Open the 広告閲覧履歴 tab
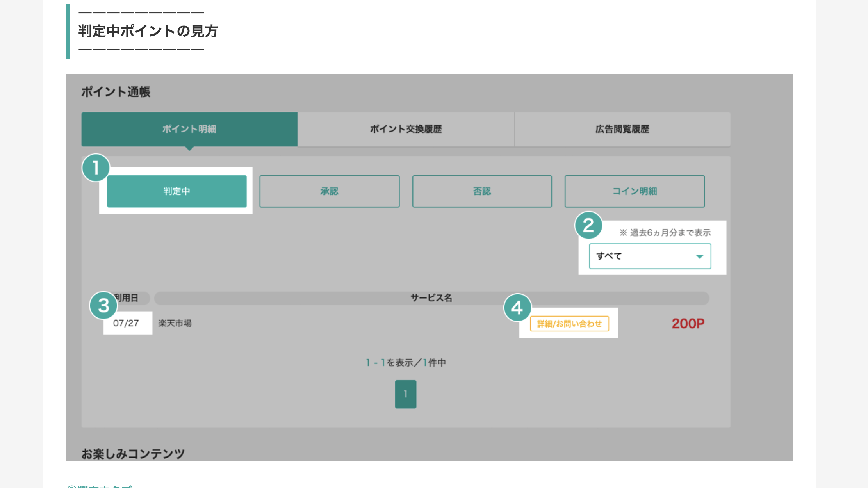The width and height of the screenshot is (868, 488). tap(622, 129)
